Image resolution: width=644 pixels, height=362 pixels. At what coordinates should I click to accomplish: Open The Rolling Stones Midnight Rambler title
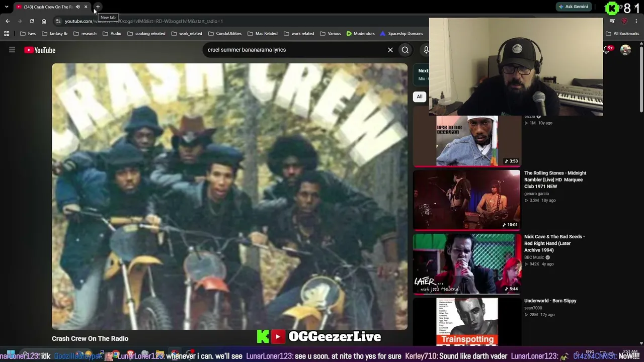click(x=555, y=179)
